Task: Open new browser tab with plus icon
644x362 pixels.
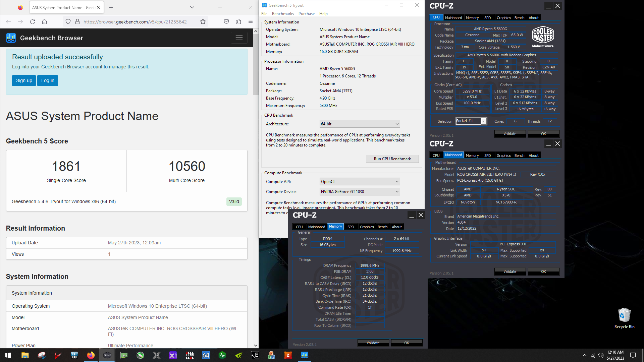Action: (111, 7)
